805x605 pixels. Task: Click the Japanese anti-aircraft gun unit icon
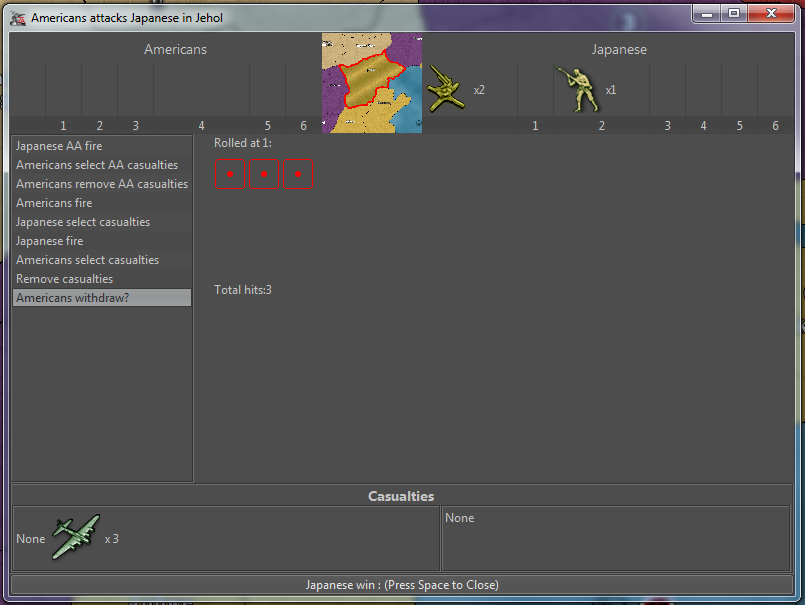click(446, 90)
